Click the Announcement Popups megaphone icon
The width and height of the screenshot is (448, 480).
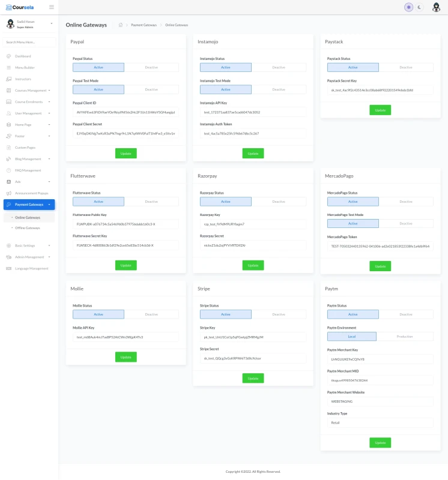click(9, 193)
